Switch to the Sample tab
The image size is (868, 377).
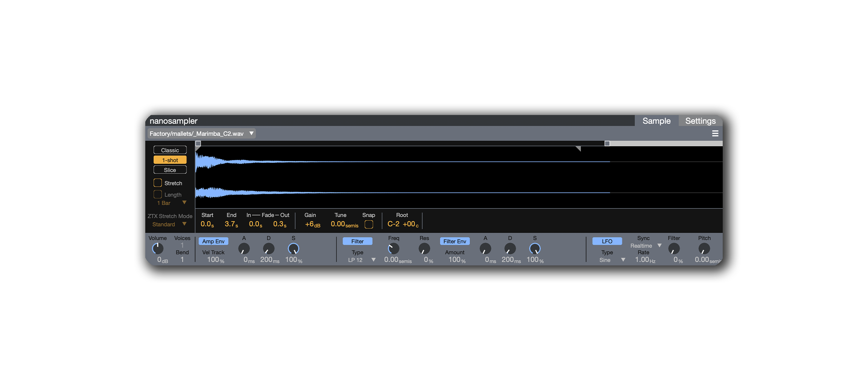tap(656, 121)
